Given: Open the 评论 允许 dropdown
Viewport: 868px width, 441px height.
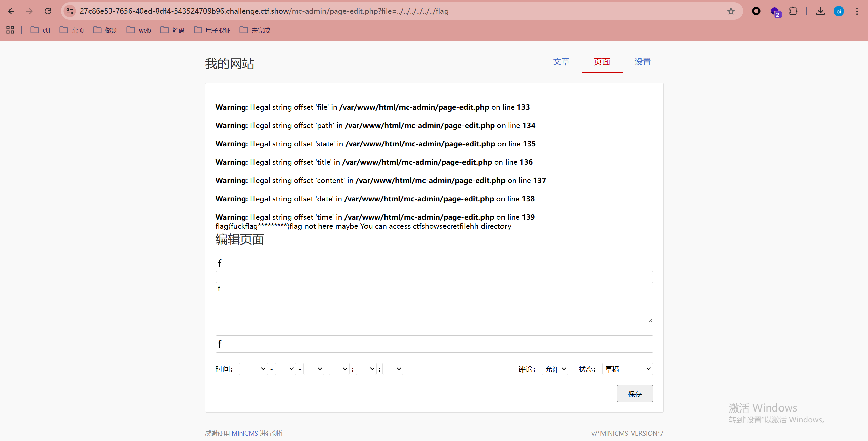Looking at the screenshot, I should (x=555, y=369).
